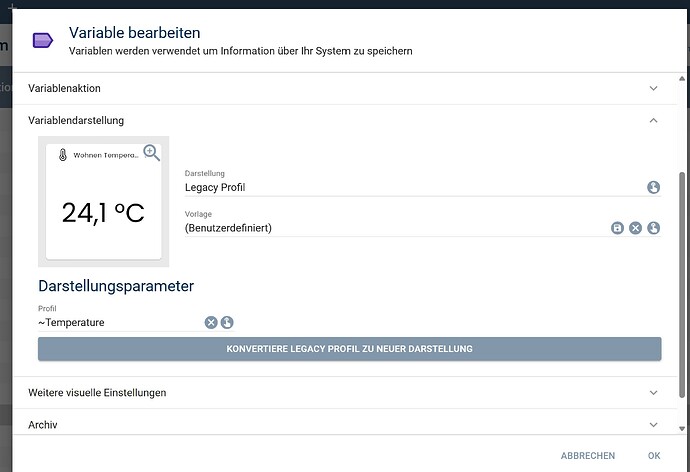Click the select icon in Darstellung field
Image resolution: width=690 pixels, height=472 pixels.
pos(653,187)
